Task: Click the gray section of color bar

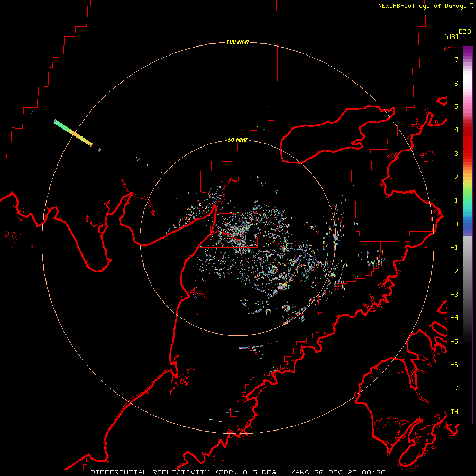Action: click(467, 264)
